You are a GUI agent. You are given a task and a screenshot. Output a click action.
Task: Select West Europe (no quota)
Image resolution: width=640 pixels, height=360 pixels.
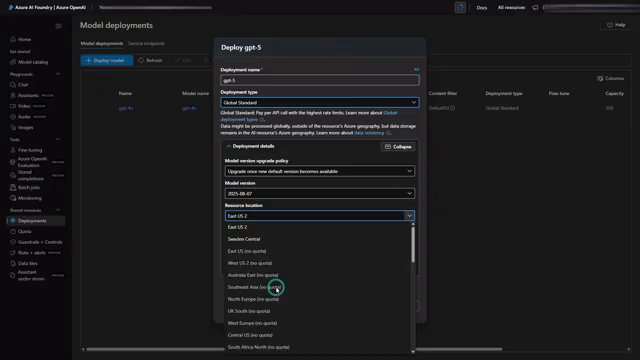(x=318, y=323)
